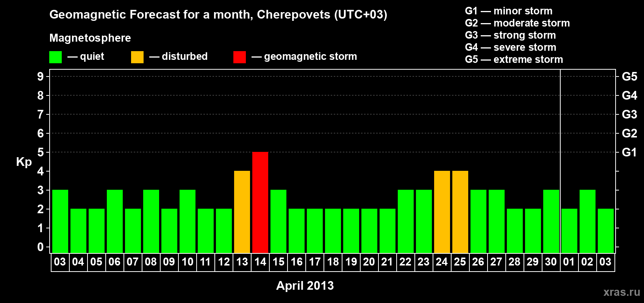Click the 'G5 — extreme storm' legend line

pyautogui.click(x=514, y=59)
